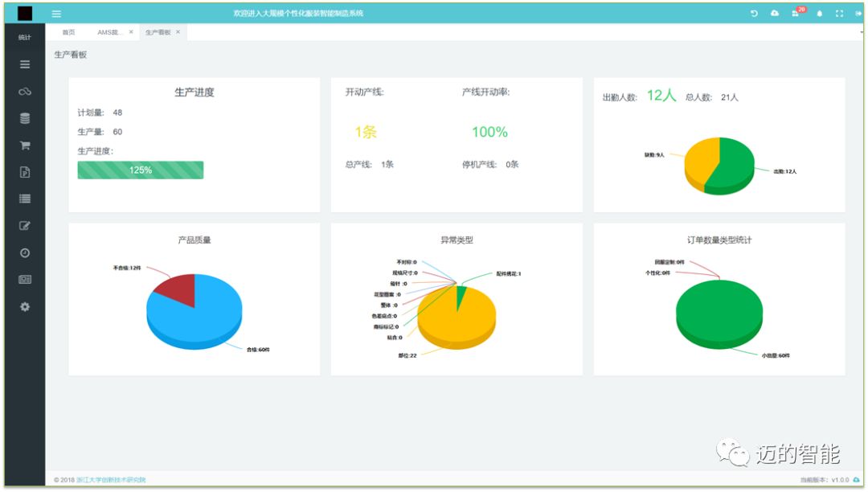868x492 pixels.
Task: Open the shopping cart icon in sidebar
Action: [x=25, y=146]
